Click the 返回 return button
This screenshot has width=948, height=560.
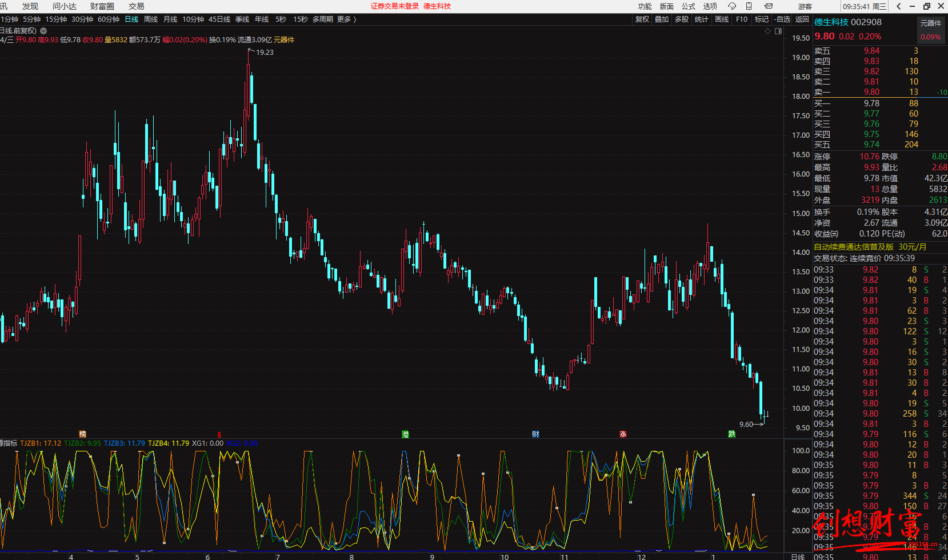(x=802, y=19)
